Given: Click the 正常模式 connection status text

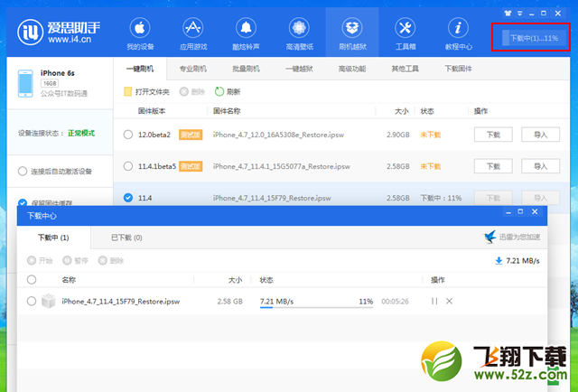Looking at the screenshot, I should pos(81,133).
